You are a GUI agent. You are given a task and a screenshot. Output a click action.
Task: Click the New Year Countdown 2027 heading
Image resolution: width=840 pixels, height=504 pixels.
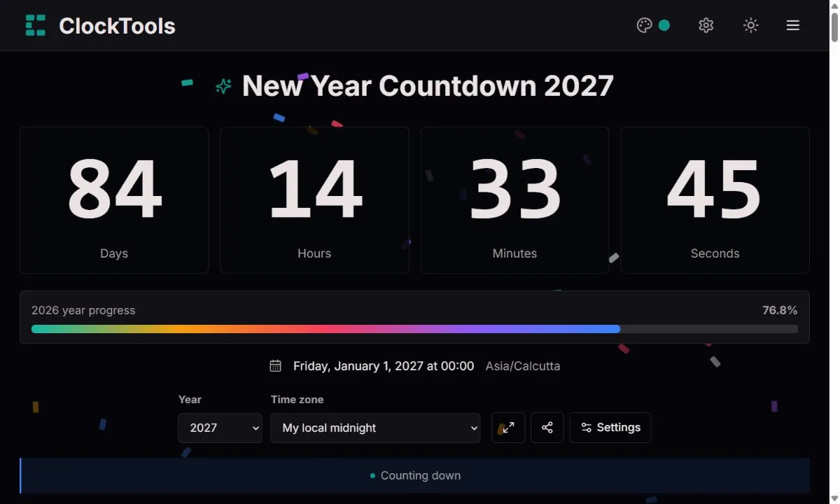[x=428, y=86]
